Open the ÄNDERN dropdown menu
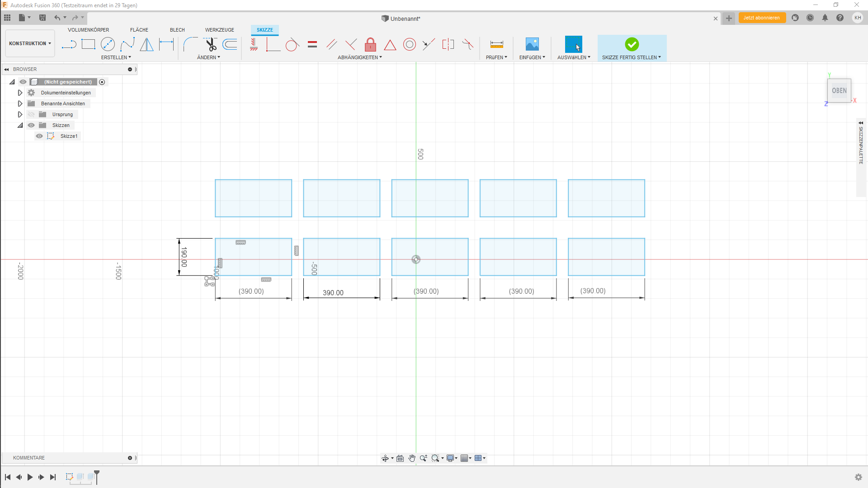The image size is (868, 488). coord(208,57)
